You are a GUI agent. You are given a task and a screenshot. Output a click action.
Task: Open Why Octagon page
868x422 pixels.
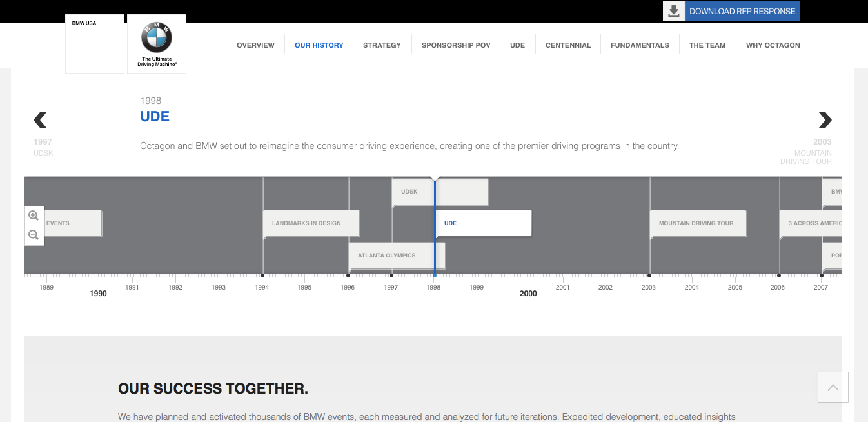pyautogui.click(x=773, y=45)
